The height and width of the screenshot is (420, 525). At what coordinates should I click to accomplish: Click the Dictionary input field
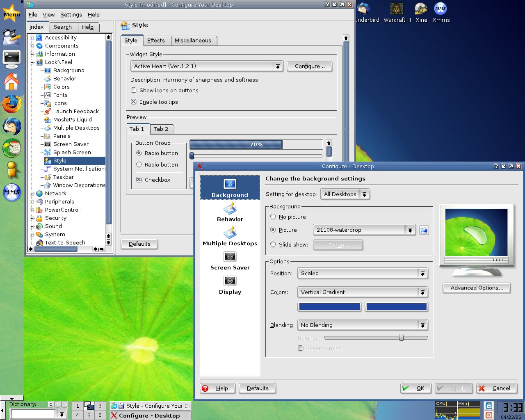(33, 414)
